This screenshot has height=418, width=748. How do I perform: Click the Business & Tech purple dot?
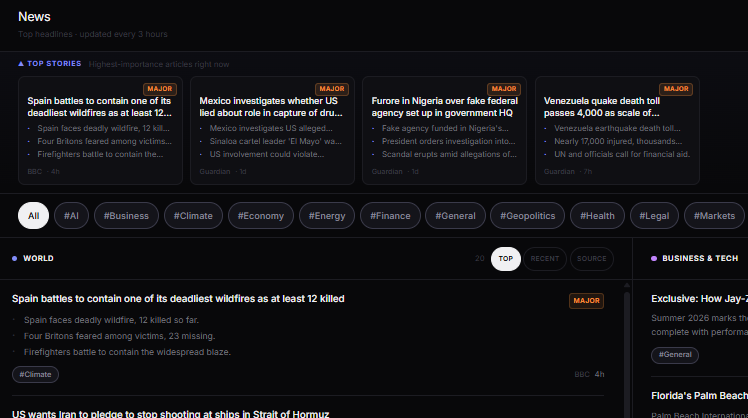click(654, 258)
